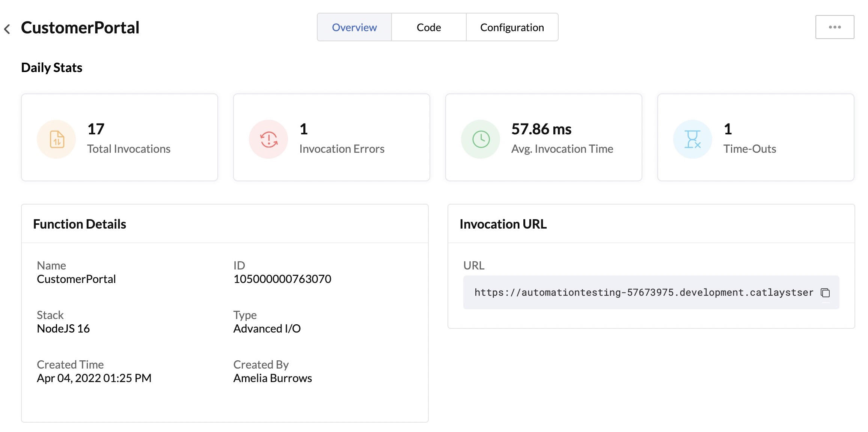The image size is (868, 432).
Task: Click the Time-Outs hourglass icon
Action: coord(692,139)
